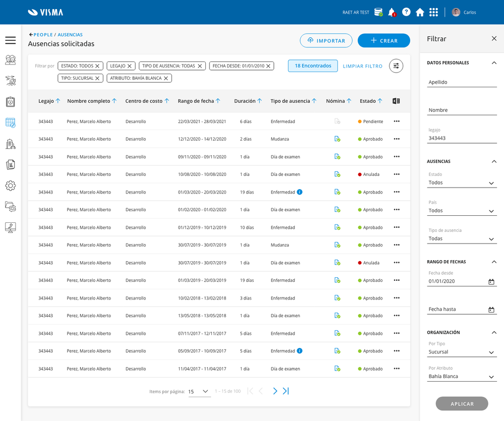Open notifications bell icon
Image resolution: width=504 pixels, height=421 pixels.
click(392, 13)
